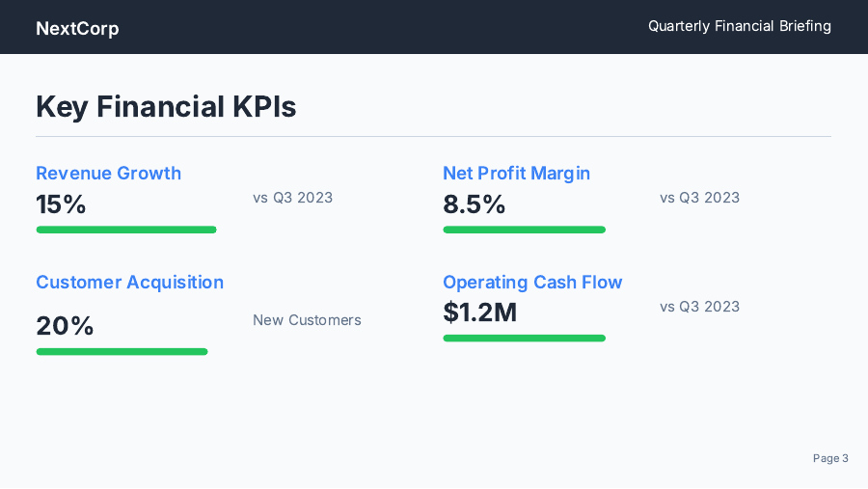Click the 20% customer acquisition value
The image size is (868, 489).
point(65,326)
